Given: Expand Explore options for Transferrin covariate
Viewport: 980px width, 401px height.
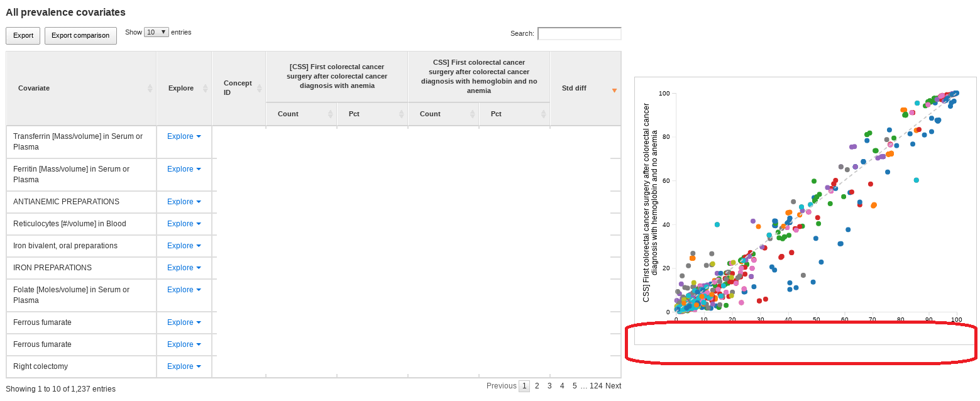Looking at the screenshot, I should (183, 136).
